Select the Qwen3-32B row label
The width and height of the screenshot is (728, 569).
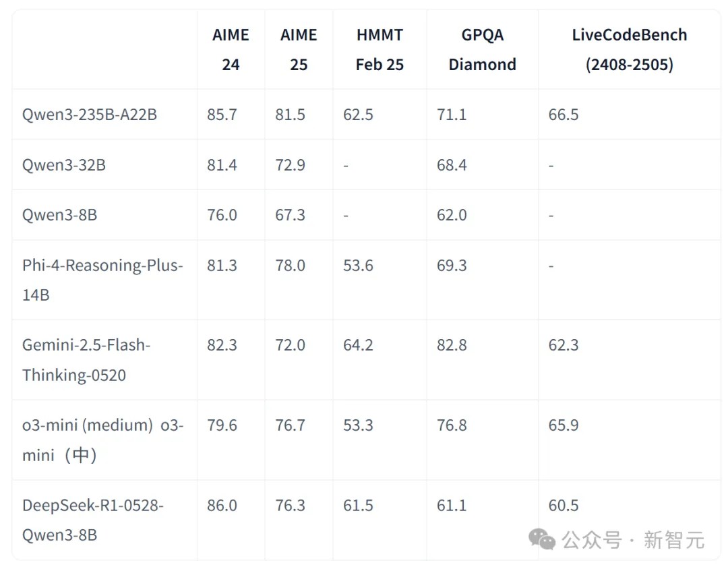pyautogui.click(x=64, y=165)
